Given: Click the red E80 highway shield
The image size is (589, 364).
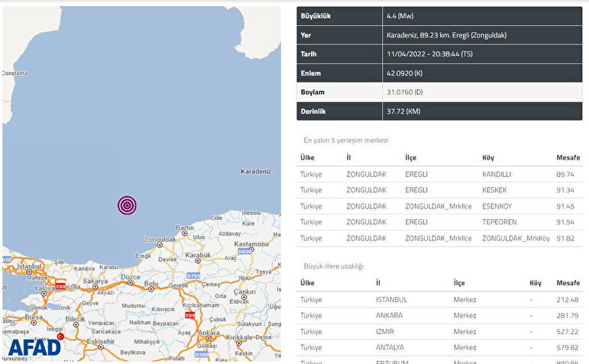Looking at the screenshot, I should click(60, 286).
